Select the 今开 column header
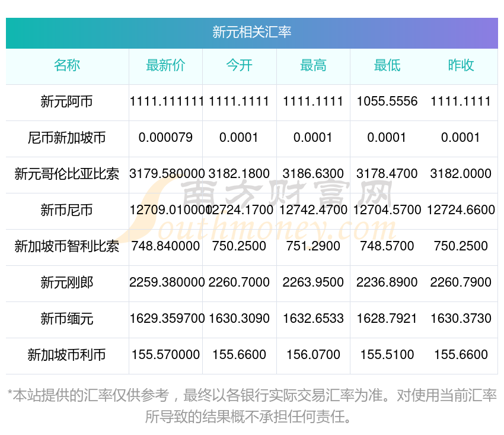The width and height of the screenshot is (504, 435). (239, 65)
